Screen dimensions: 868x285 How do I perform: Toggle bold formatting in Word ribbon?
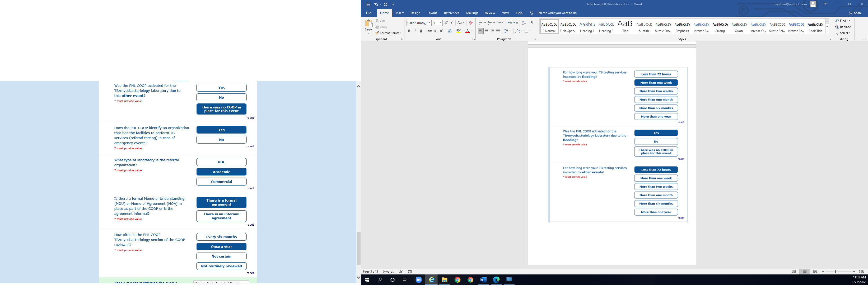(409, 31)
